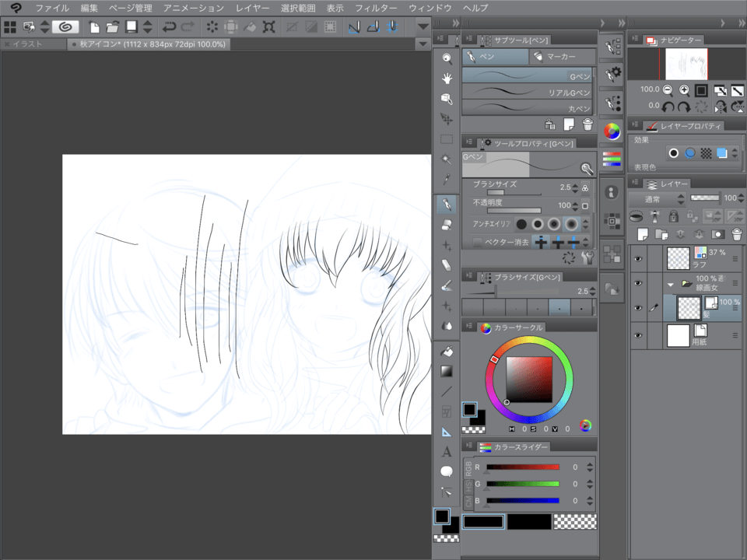747x560 pixels.
Task: Open the color wheel panel icon
Action: [612, 131]
